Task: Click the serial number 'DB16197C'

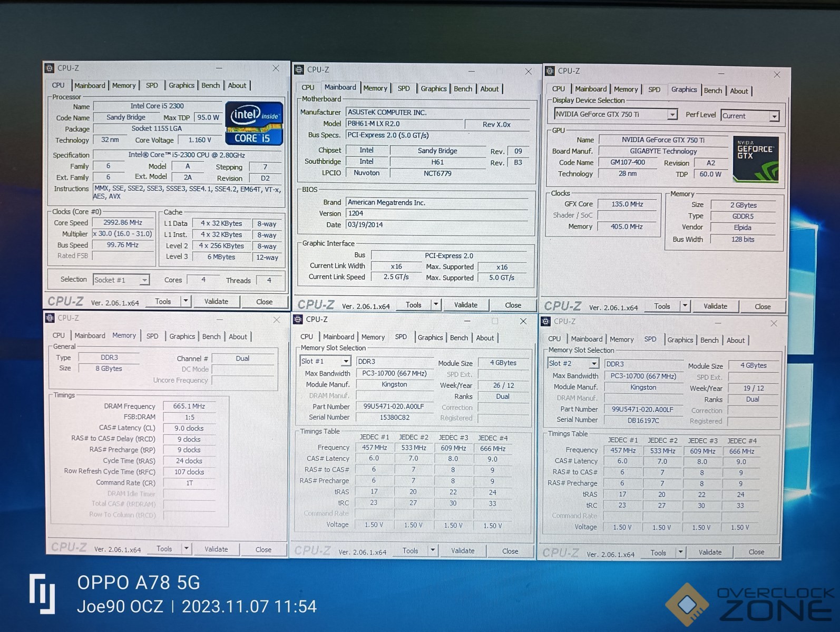Action: click(x=643, y=420)
